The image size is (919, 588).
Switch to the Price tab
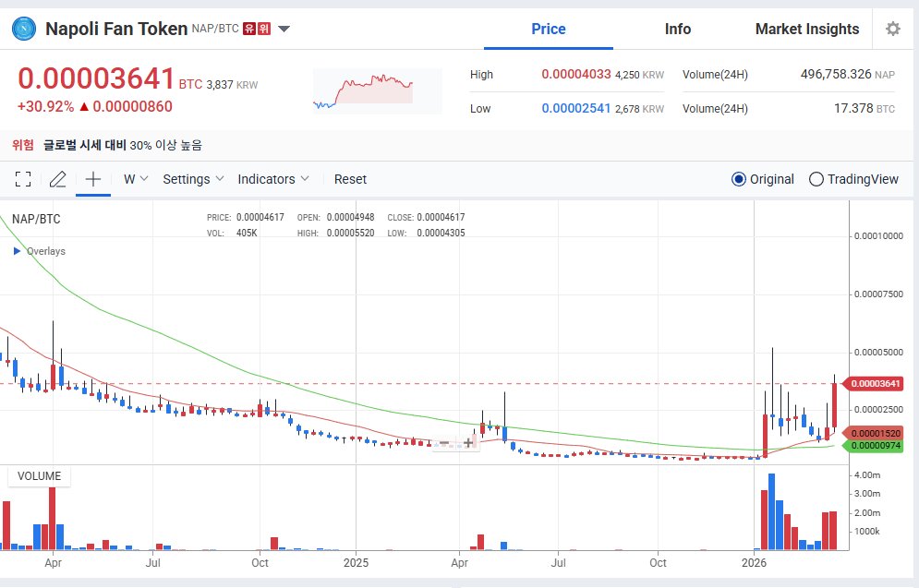pyautogui.click(x=549, y=29)
